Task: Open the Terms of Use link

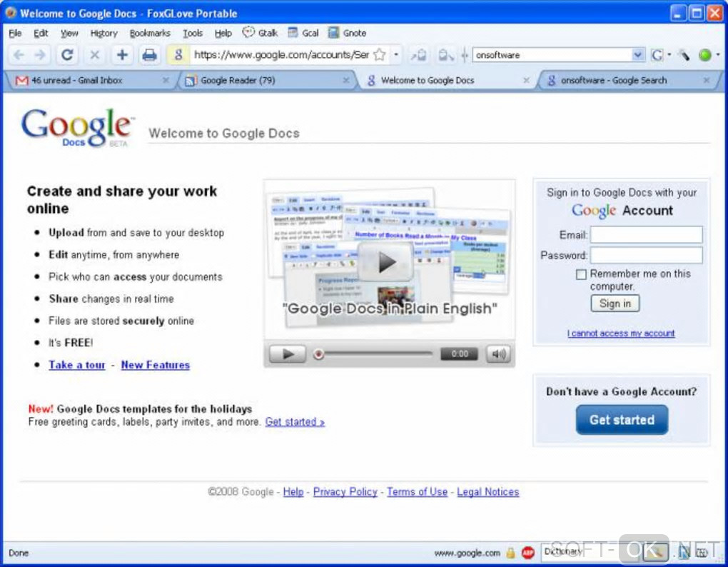Action: coord(418,492)
